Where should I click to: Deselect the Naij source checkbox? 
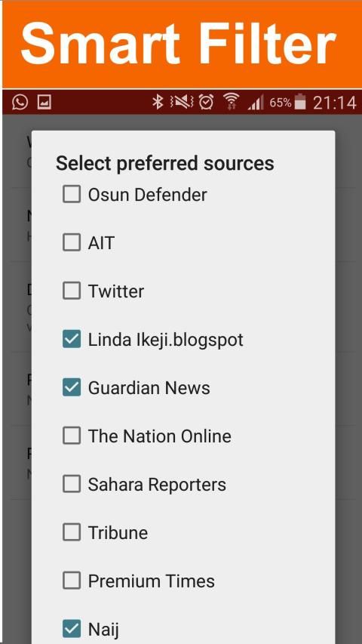(x=72, y=628)
